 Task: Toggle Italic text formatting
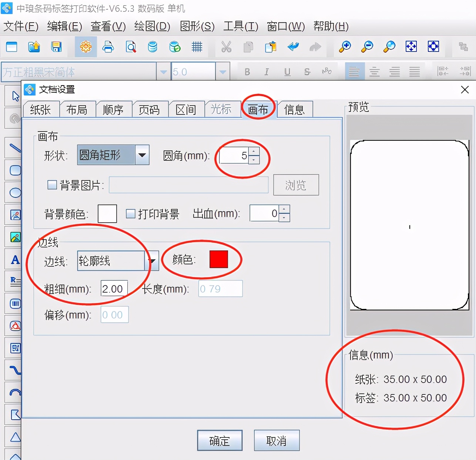click(267, 72)
